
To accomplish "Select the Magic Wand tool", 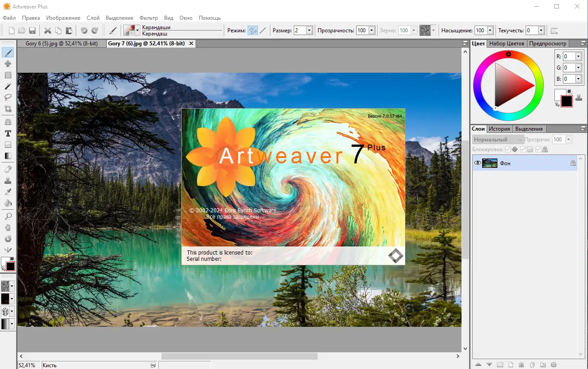I will (8, 86).
